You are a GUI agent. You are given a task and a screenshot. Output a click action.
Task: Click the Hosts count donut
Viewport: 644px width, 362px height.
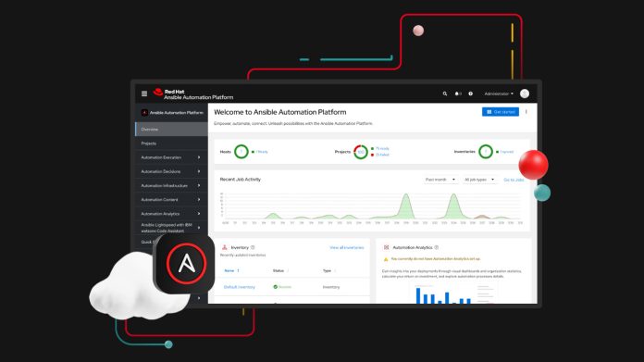tap(241, 152)
